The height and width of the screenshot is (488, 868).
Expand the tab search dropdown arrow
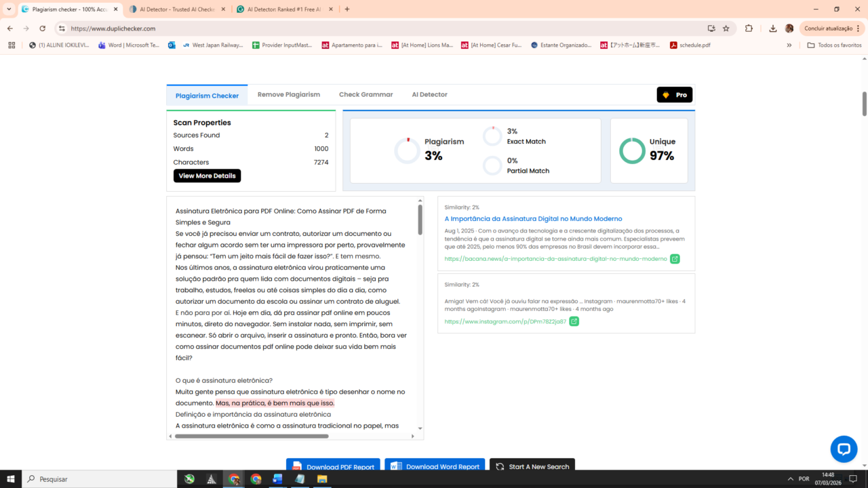(9, 9)
